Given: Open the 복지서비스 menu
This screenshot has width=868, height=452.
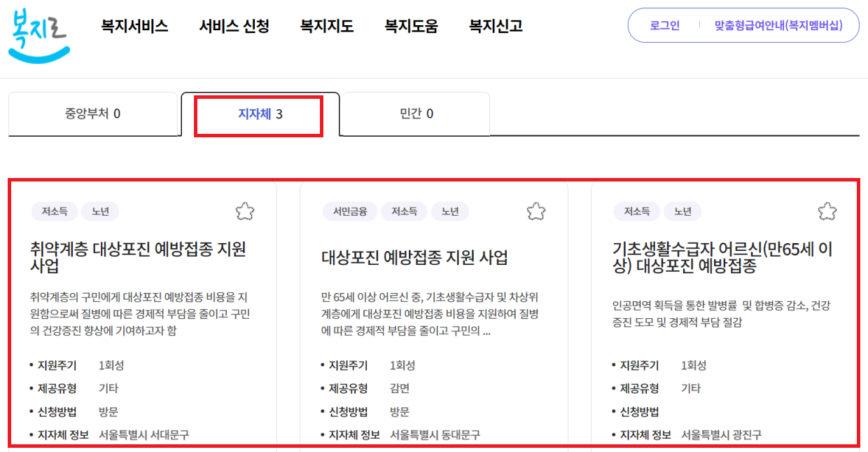Looking at the screenshot, I should point(134,26).
